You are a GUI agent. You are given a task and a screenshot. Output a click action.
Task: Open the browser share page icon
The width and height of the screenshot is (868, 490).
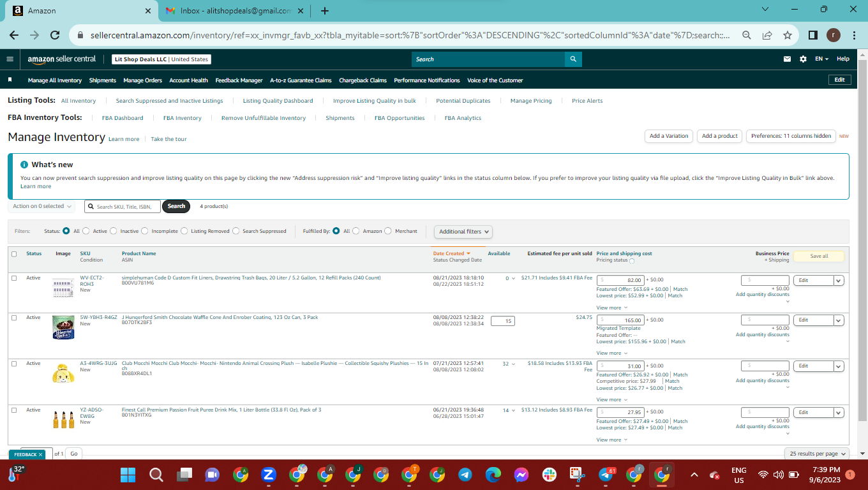(767, 36)
